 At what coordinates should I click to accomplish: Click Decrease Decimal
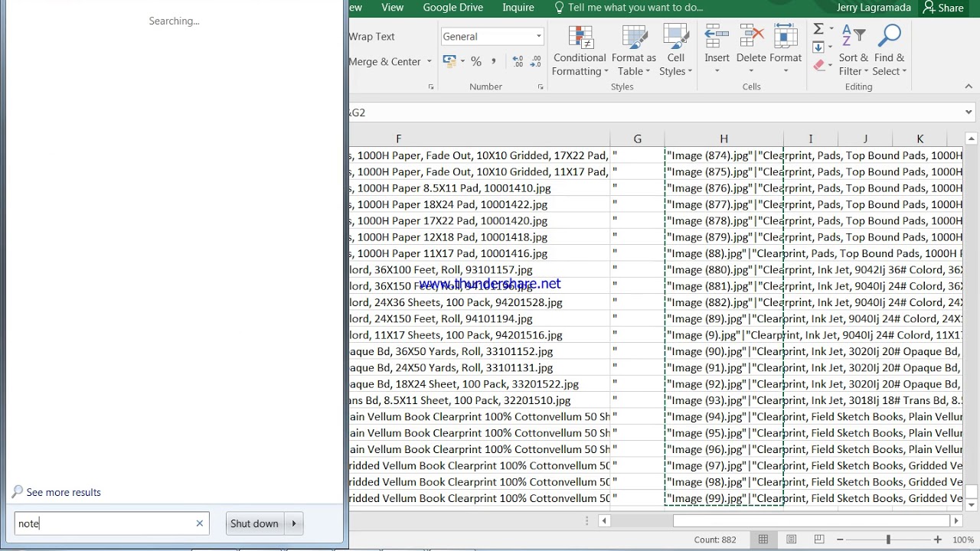[x=537, y=61]
